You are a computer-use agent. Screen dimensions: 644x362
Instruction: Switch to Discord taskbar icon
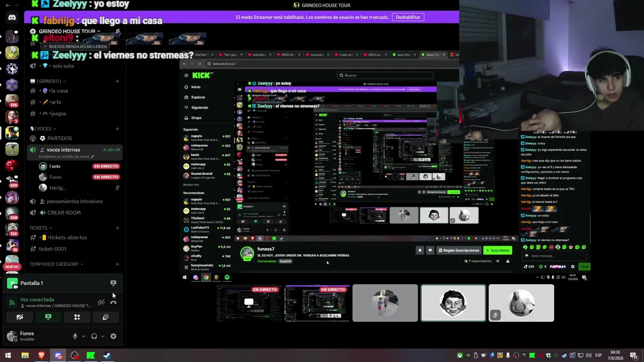point(58,355)
